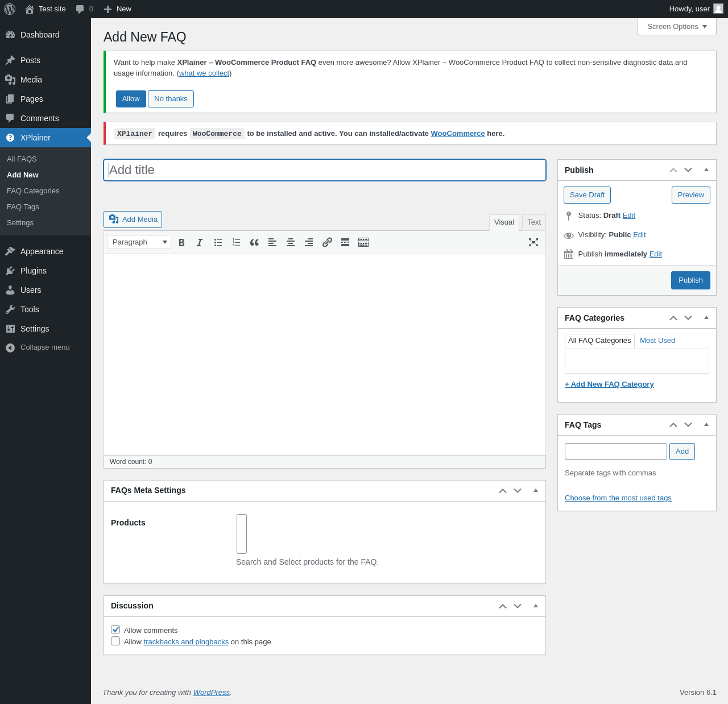Screen dimensions: 728x704
Task: Click the blue Publish button
Action: click(x=690, y=280)
